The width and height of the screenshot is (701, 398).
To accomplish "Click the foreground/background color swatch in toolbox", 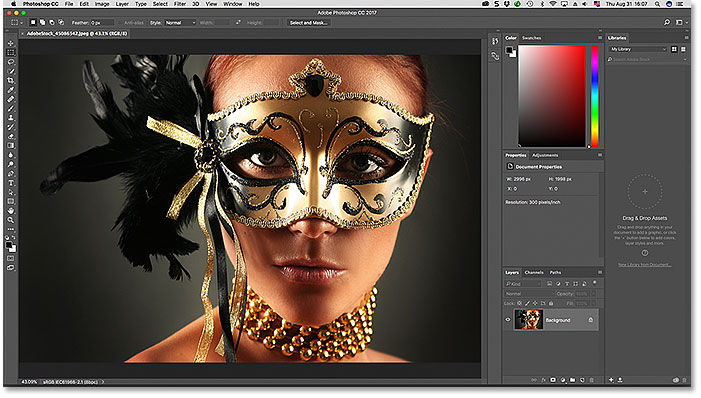I will [11, 246].
